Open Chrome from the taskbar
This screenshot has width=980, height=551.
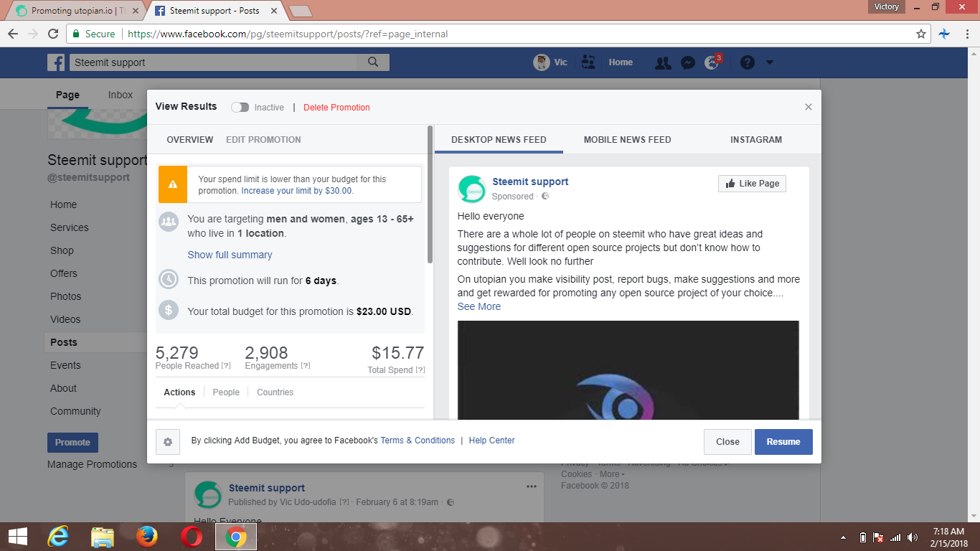pyautogui.click(x=235, y=536)
